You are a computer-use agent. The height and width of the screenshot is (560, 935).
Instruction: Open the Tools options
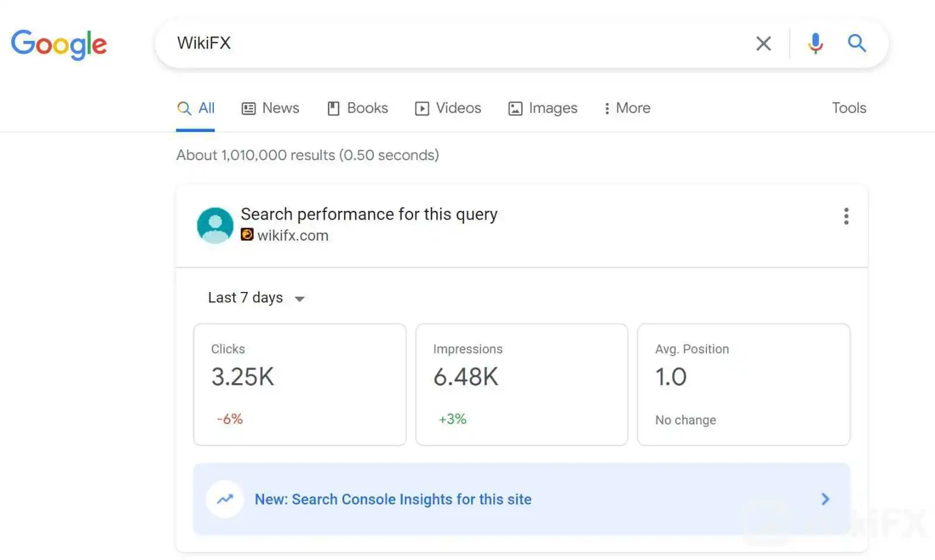coord(849,108)
